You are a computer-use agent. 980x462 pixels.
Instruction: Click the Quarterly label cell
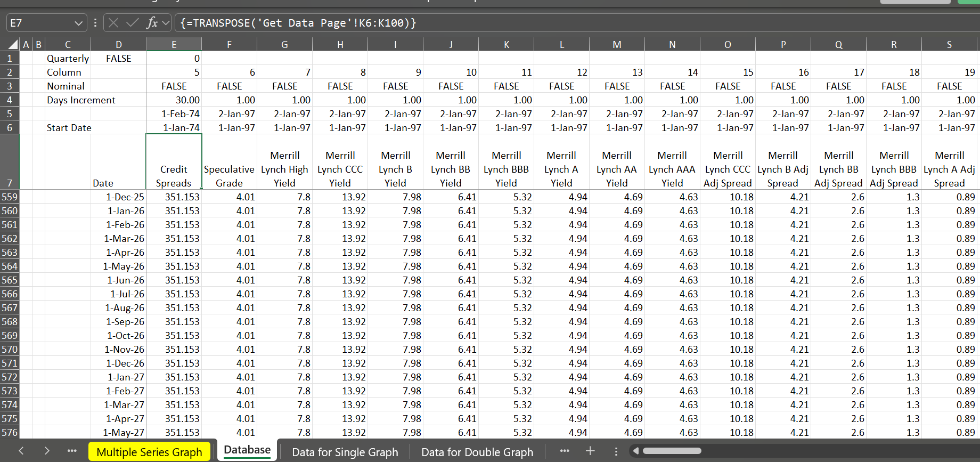click(x=68, y=58)
